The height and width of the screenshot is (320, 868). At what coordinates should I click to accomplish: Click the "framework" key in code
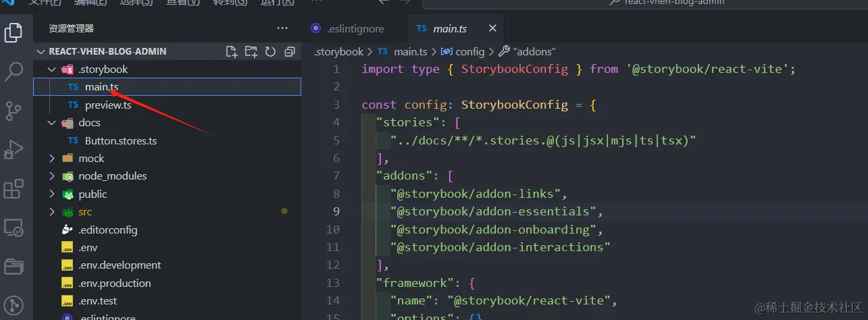point(415,282)
